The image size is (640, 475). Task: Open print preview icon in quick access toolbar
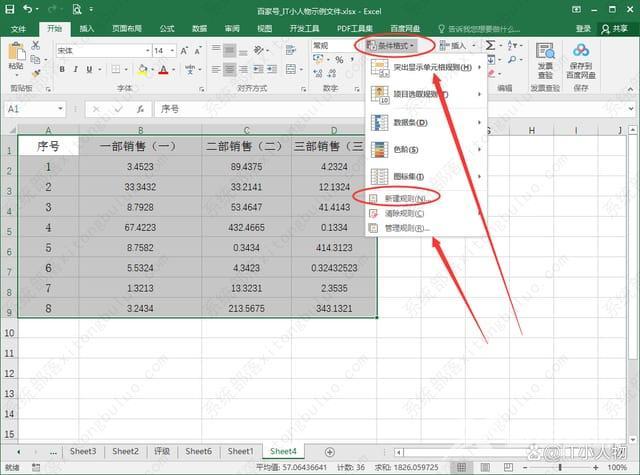point(77,9)
